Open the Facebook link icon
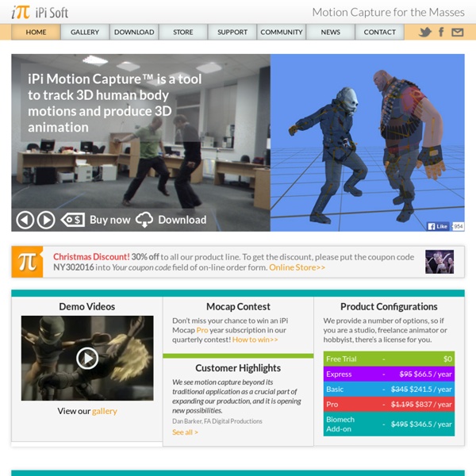 [441, 32]
